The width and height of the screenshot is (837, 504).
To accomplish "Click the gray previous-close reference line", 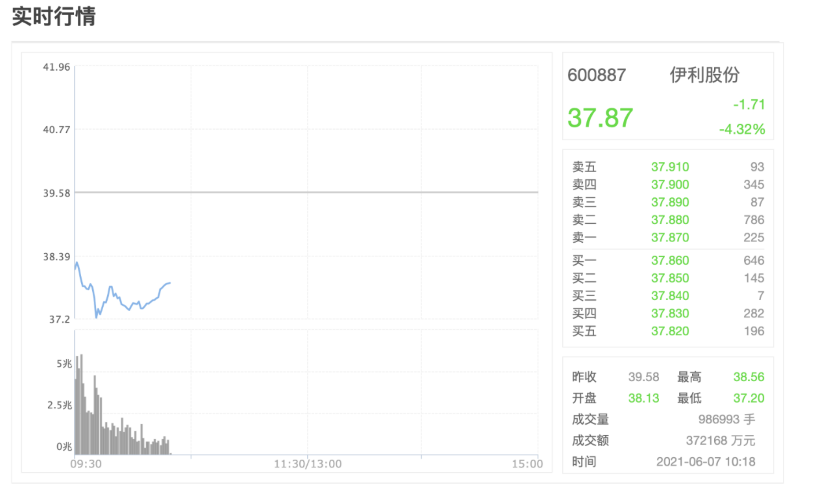I will (x=306, y=192).
